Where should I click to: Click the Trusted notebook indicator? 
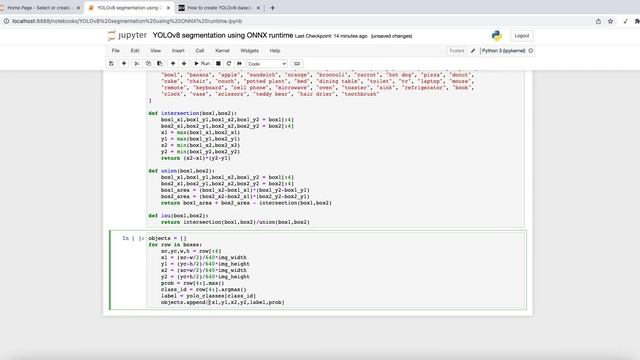(457, 51)
